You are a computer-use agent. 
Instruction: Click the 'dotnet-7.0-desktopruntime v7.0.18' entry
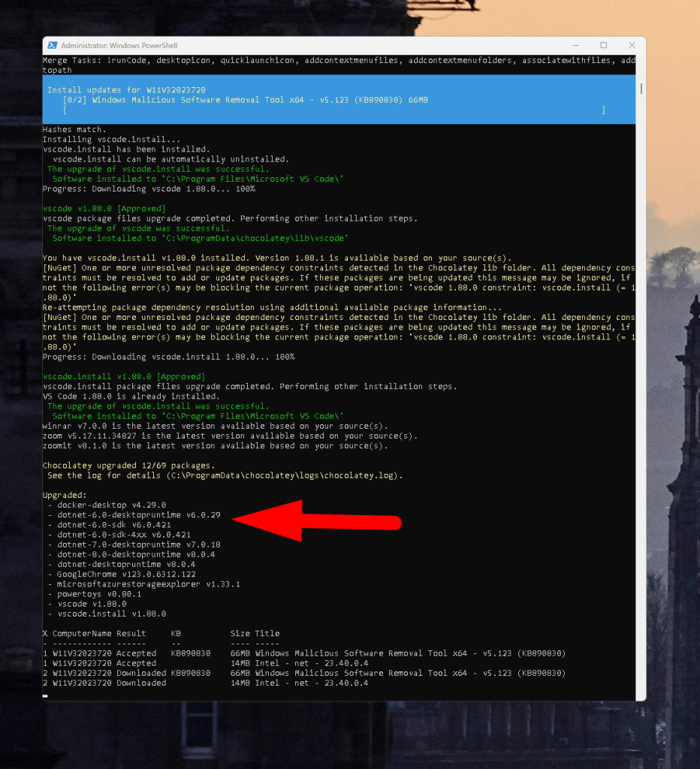coord(139,544)
